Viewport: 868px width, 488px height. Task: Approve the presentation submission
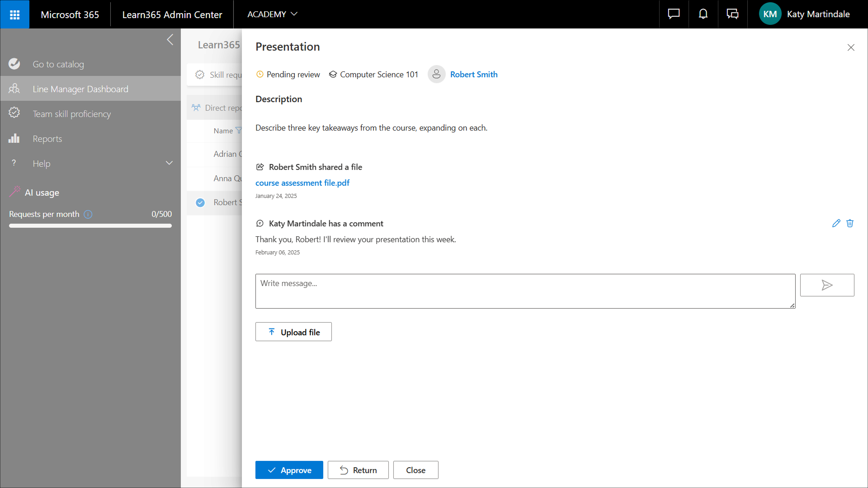(x=289, y=470)
